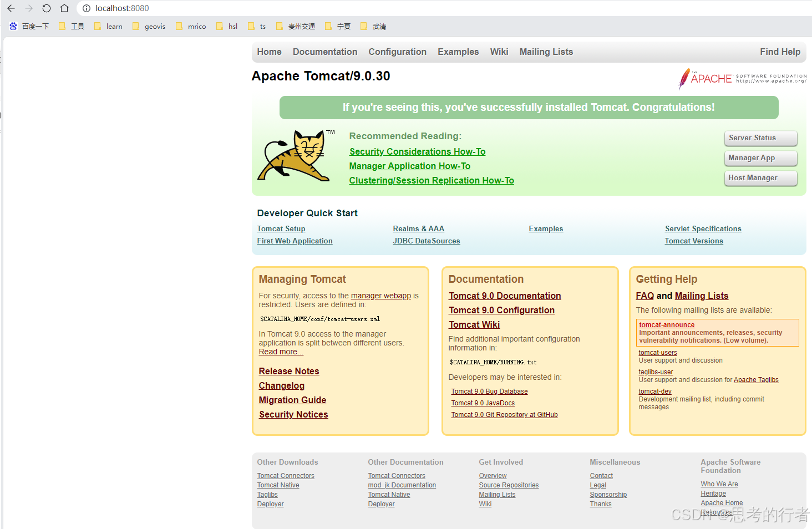812x529 pixels.
Task: Open the Changelog link
Action: pyautogui.click(x=281, y=385)
